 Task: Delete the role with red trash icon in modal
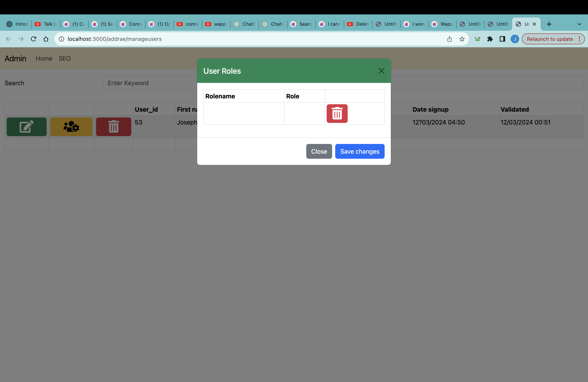[337, 113]
